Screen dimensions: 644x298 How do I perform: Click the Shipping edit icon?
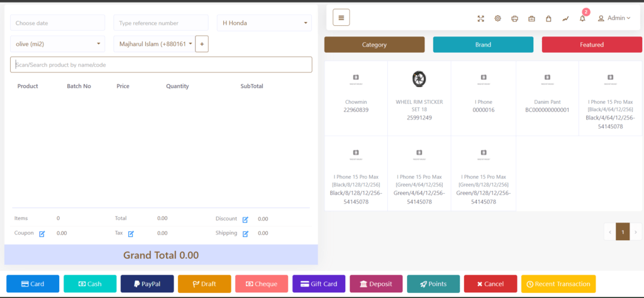tap(245, 233)
